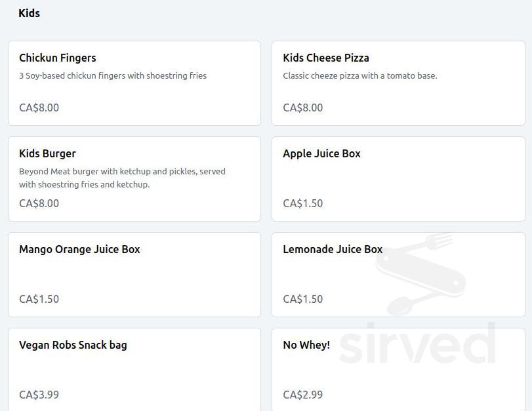The width and height of the screenshot is (532, 411).
Task: Open the Vegan Robs Snack bag item
Action: [x=73, y=345]
